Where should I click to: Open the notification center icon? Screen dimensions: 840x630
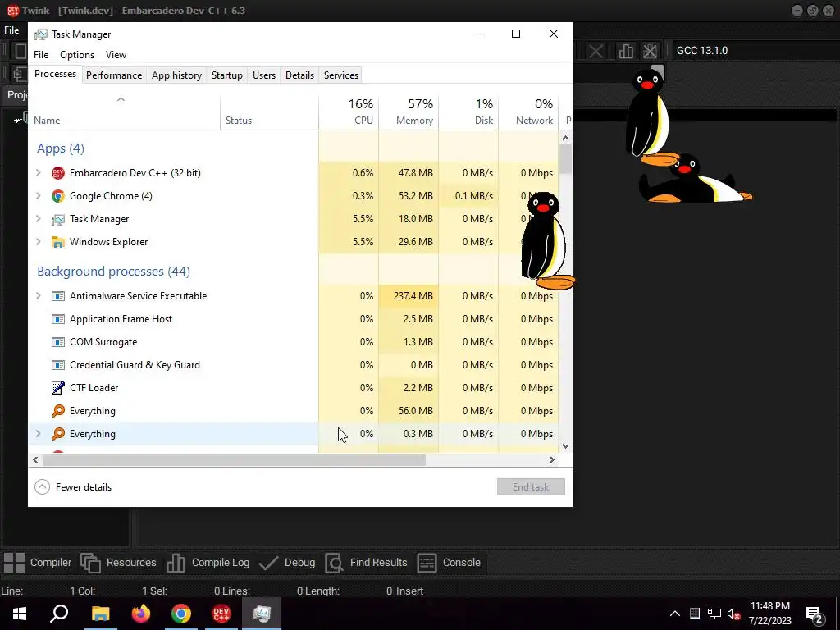tap(815, 614)
